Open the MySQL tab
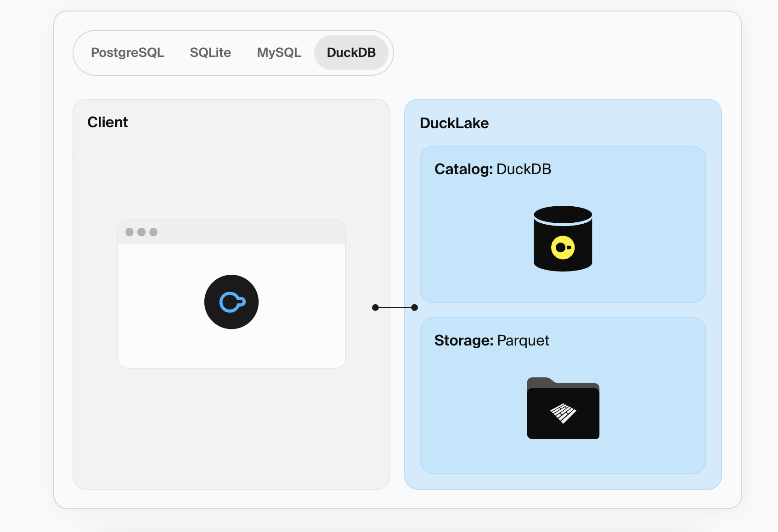Image resolution: width=778 pixels, height=532 pixels. (x=279, y=53)
